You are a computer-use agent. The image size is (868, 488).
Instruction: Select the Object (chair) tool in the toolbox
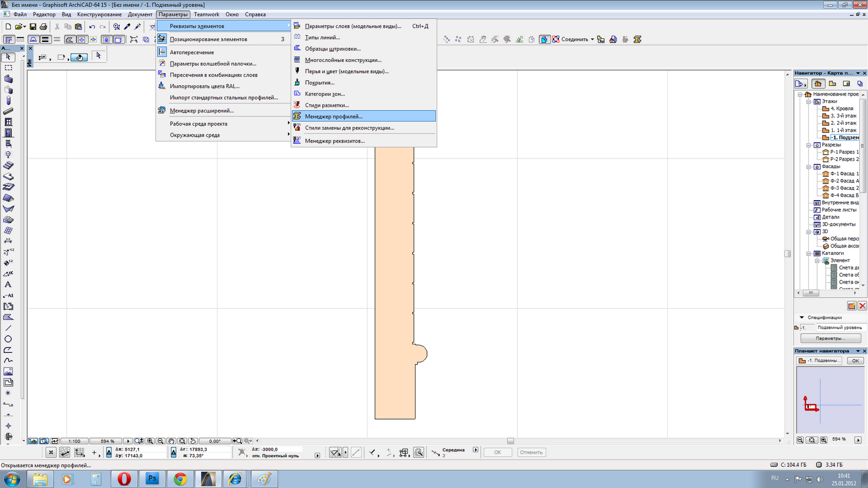coord(8,144)
